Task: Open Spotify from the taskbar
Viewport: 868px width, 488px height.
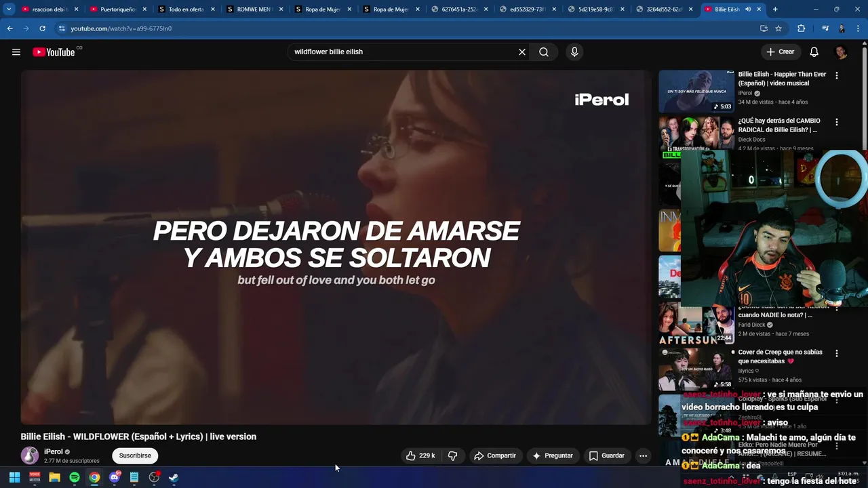Action: pos(75,478)
